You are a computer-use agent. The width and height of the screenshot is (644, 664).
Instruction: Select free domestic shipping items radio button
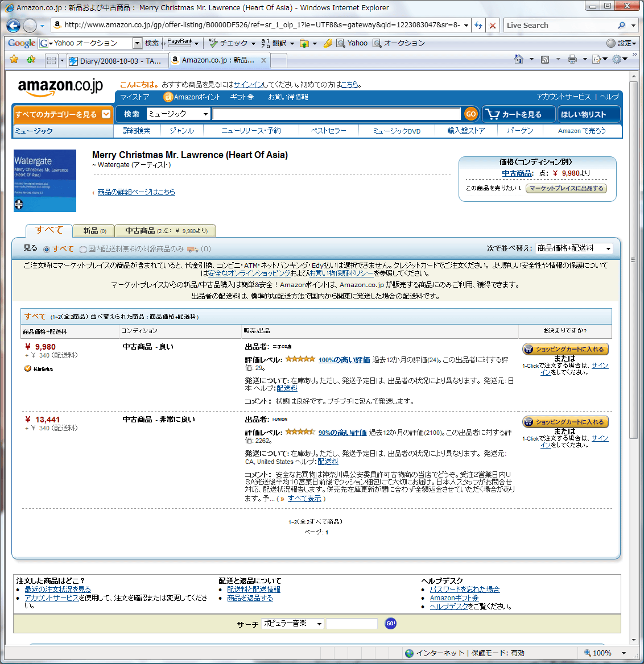83,249
